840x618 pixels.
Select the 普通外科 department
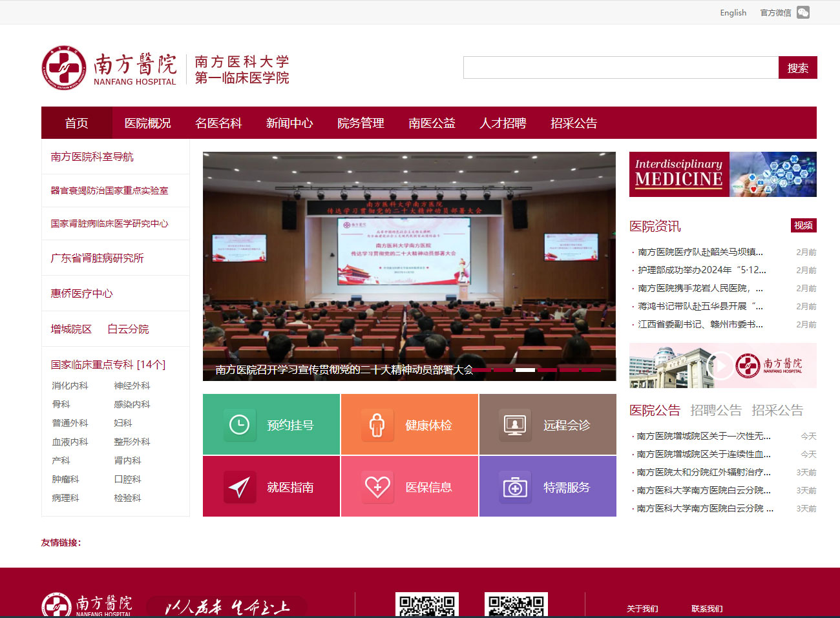pos(70,423)
